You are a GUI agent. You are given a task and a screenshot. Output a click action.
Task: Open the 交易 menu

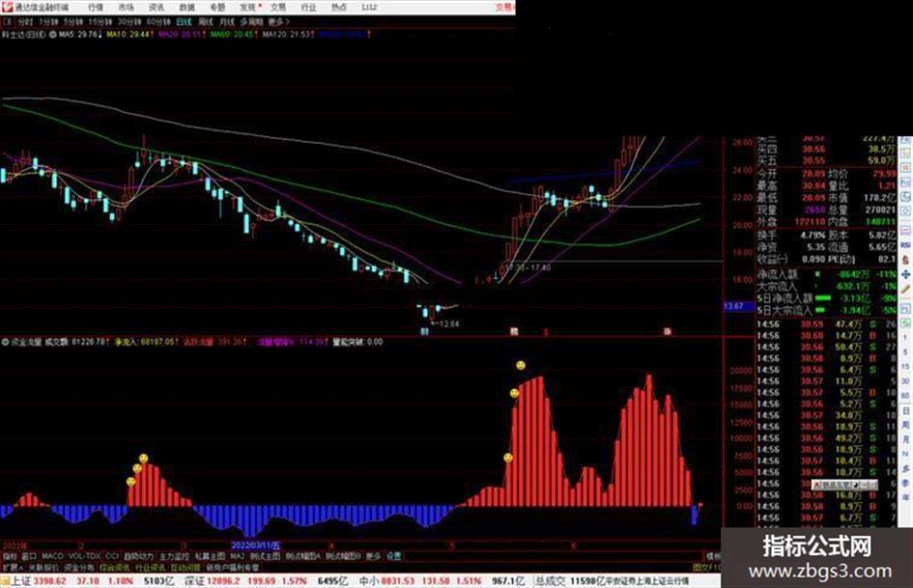[x=277, y=7]
